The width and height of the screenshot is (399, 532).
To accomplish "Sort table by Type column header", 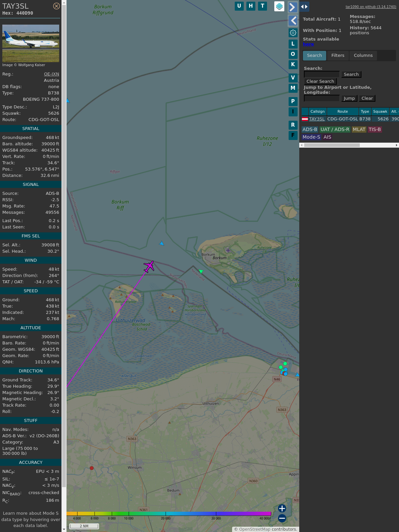I will coord(365,112).
